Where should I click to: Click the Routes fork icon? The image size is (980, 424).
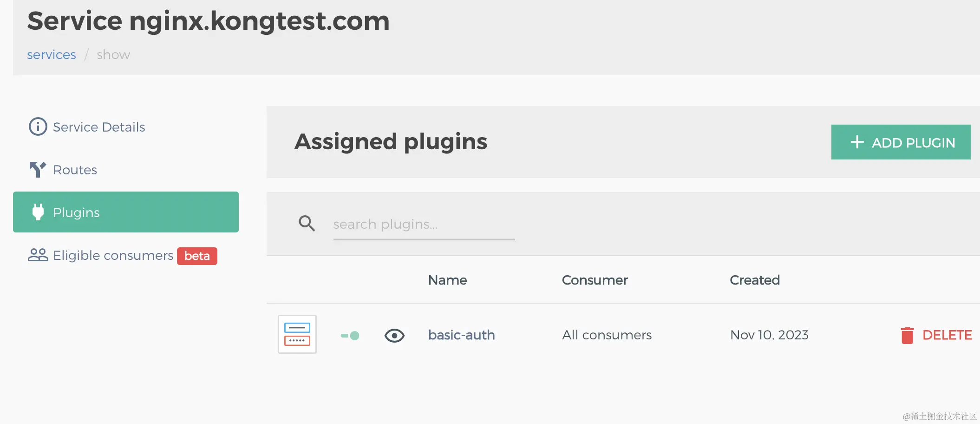38,170
